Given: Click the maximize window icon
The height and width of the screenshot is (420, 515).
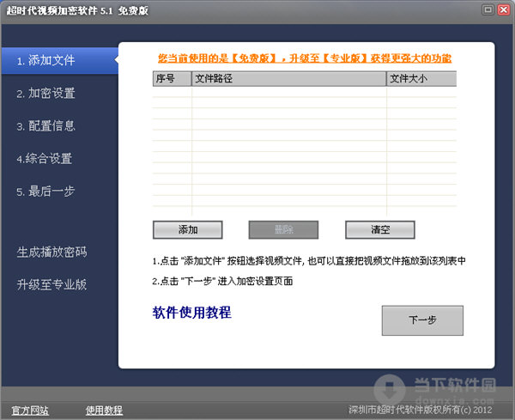Looking at the screenshot, I should 488,9.
